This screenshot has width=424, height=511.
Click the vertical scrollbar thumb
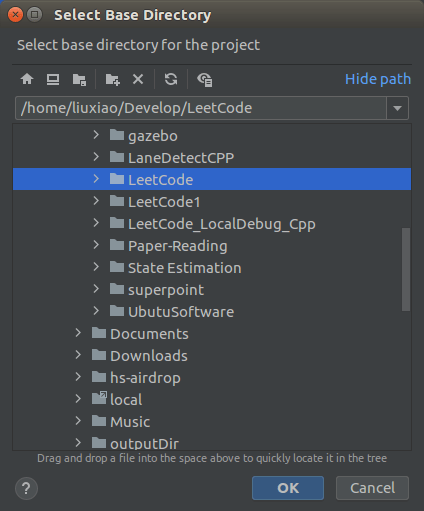point(406,269)
